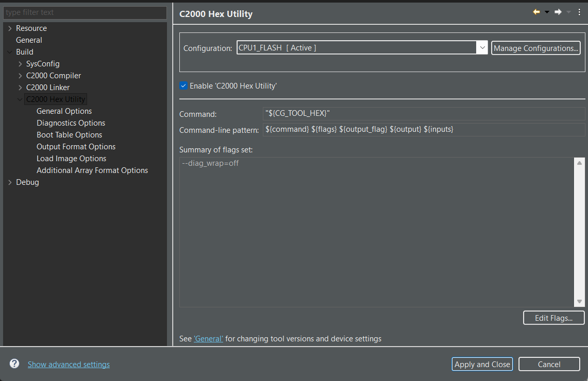Expand the SysConfig tree node

click(20, 64)
